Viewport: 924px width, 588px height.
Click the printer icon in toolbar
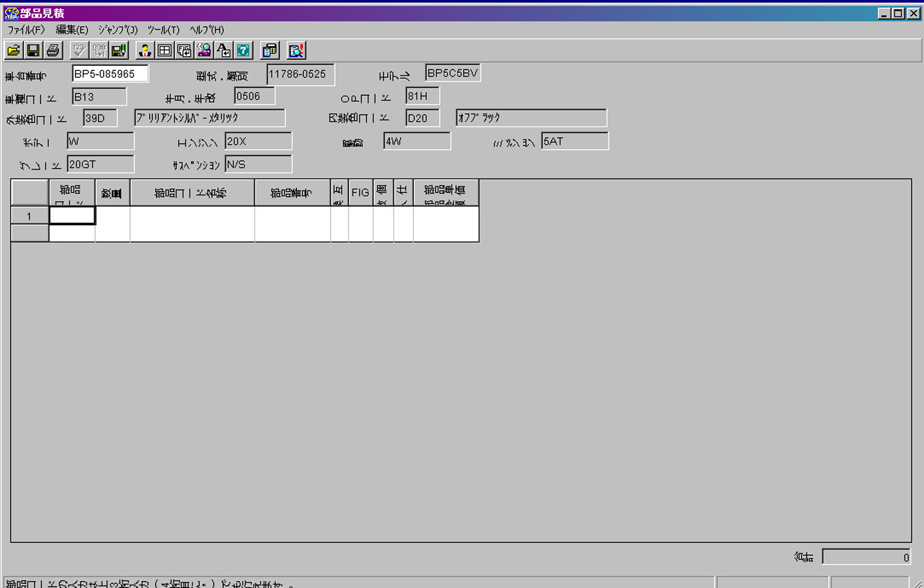click(53, 51)
